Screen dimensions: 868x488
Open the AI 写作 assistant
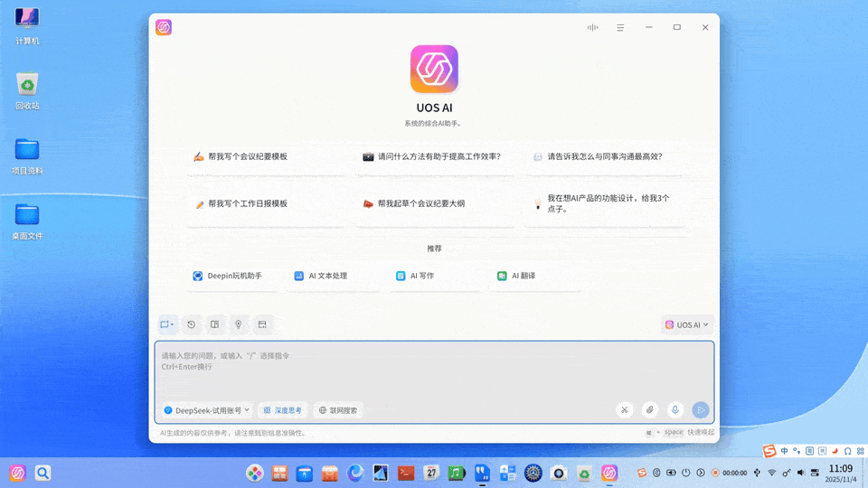435,276
